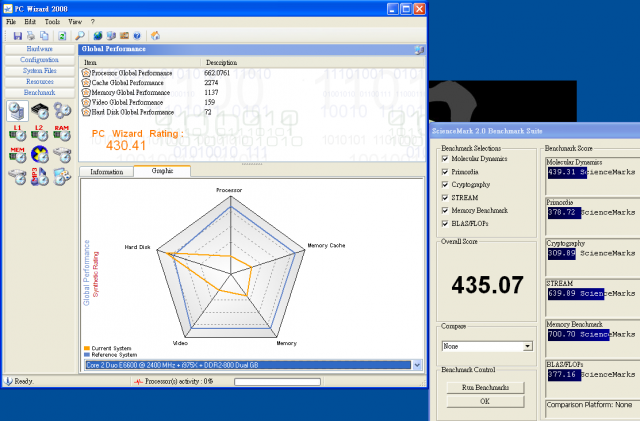
Task: Select Memory Global Performance row
Action: [252, 93]
